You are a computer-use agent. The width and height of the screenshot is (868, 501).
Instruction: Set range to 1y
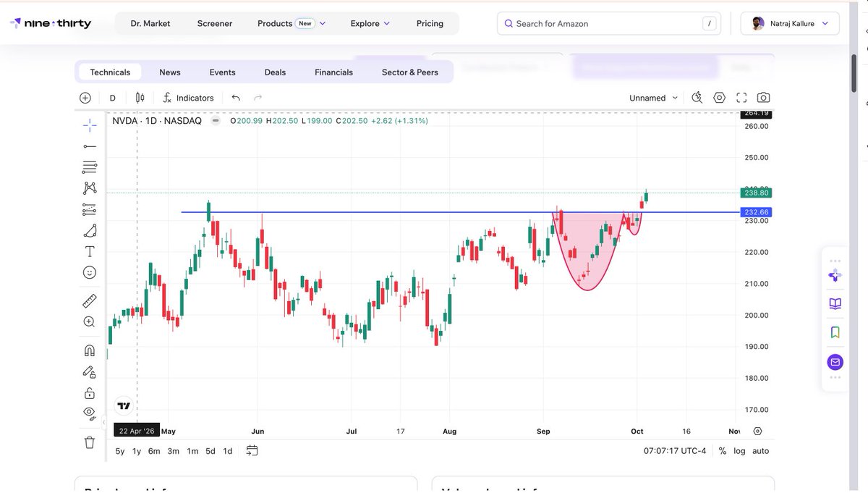click(137, 451)
